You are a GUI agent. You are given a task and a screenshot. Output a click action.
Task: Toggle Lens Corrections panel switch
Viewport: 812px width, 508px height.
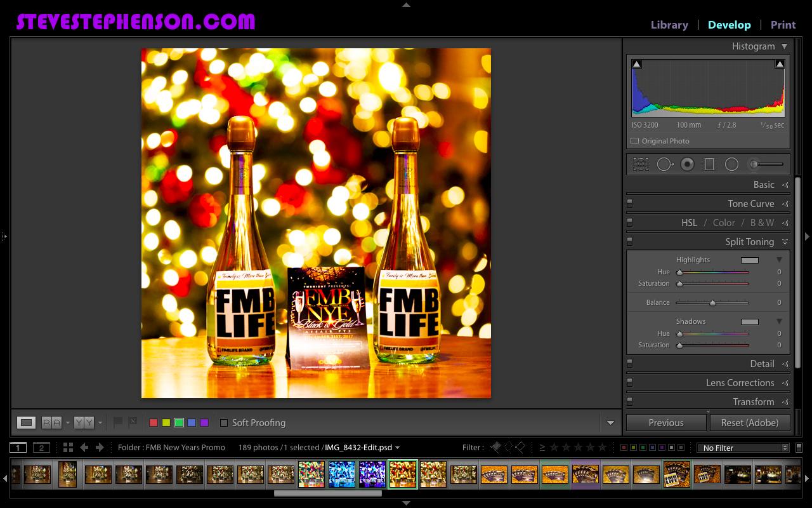(629, 382)
